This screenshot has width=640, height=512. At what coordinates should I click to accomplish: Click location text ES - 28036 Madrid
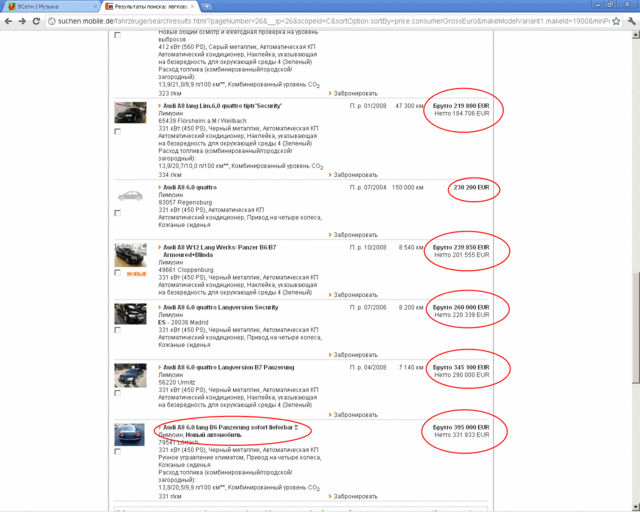[x=183, y=322]
